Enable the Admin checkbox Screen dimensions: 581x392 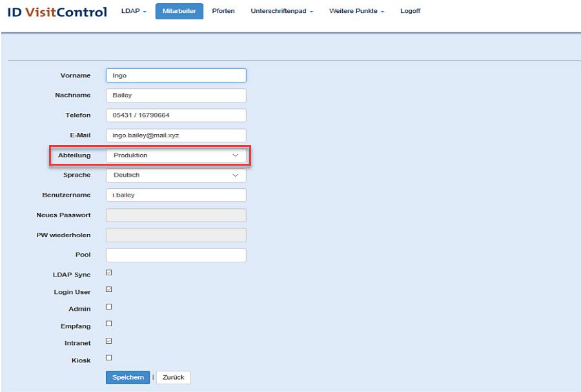coord(108,308)
